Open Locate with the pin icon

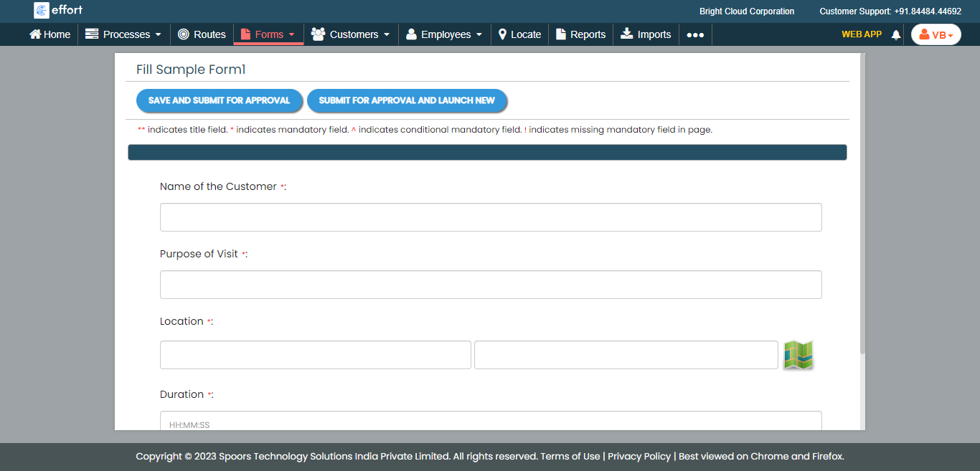click(519, 34)
